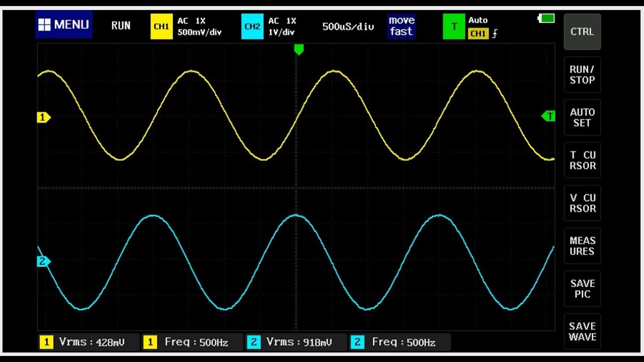The height and width of the screenshot is (362, 644).
Task: Tap the CH1 Vrms 428mV measurement
Action: point(88,342)
